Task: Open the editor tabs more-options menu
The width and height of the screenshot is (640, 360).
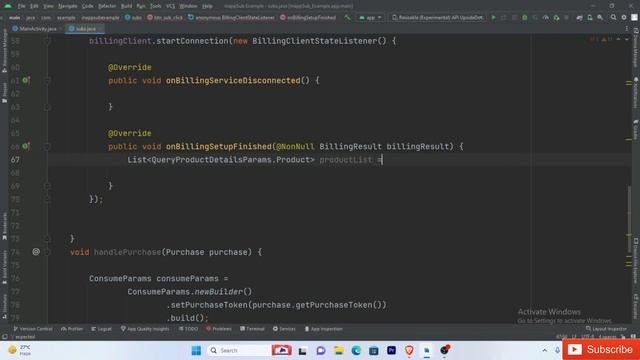Action: (627, 29)
